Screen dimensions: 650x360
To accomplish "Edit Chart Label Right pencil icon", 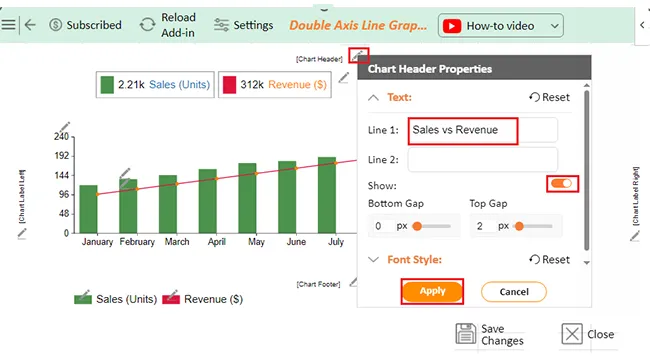I will (635, 236).
